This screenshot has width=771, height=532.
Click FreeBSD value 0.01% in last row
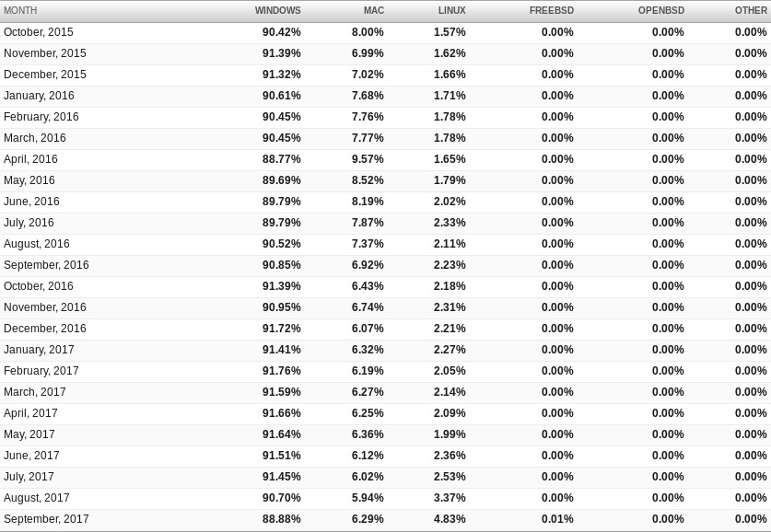pyautogui.click(x=557, y=519)
